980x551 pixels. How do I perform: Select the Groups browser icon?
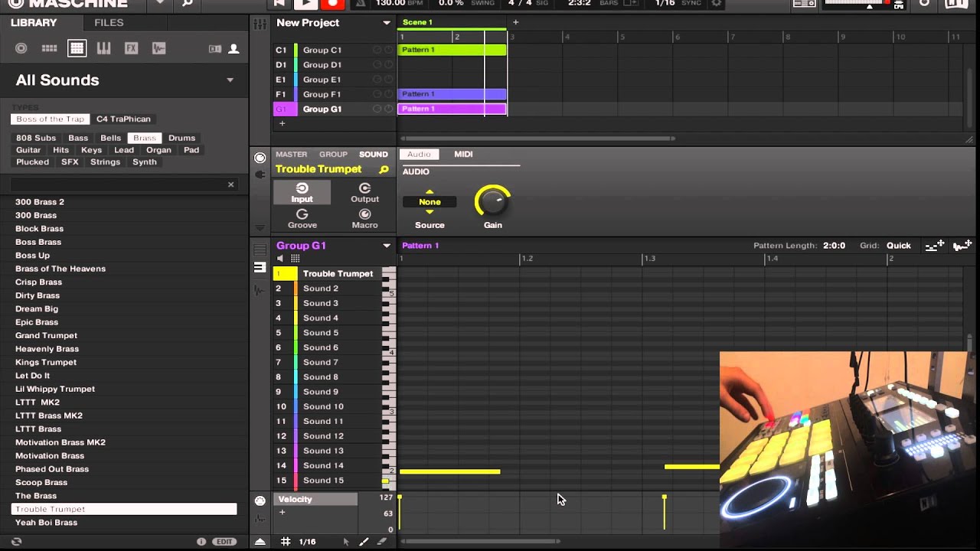(49, 48)
